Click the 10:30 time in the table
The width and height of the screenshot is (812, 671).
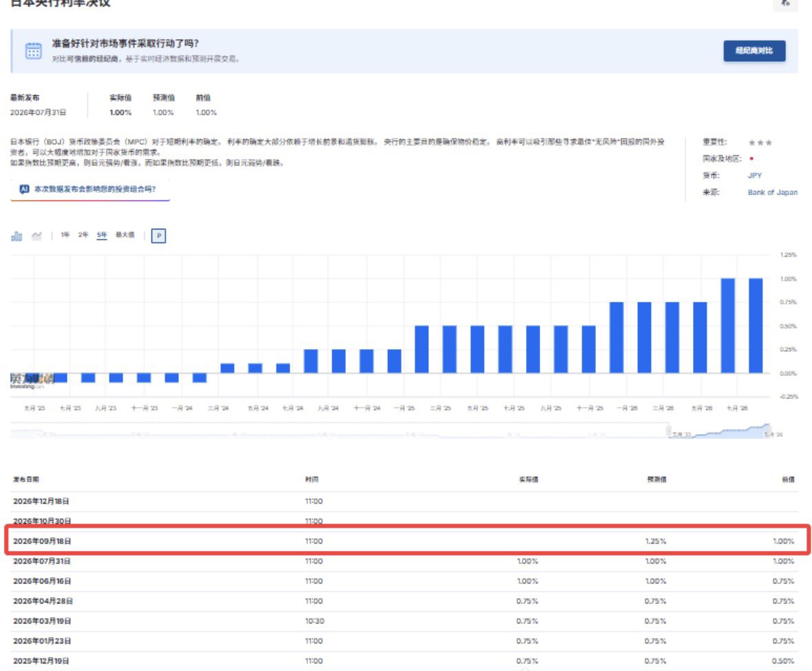pos(314,621)
